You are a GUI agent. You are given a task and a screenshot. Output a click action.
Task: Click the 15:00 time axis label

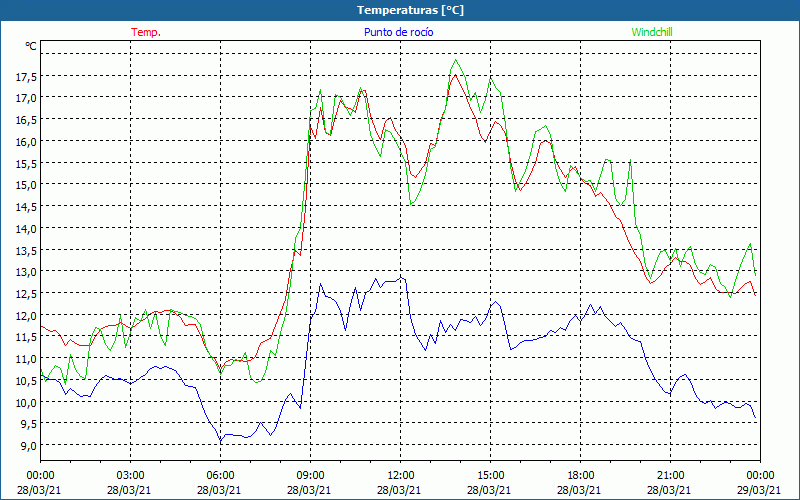click(490, 476)
